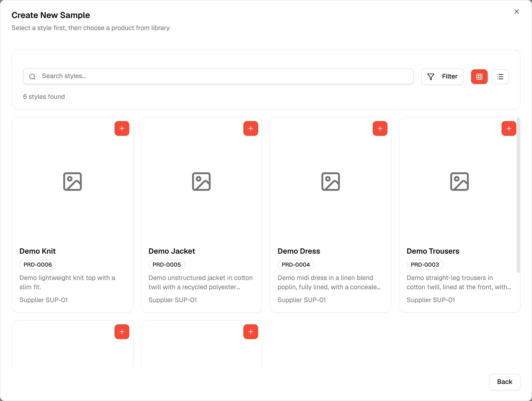
Task: Switch to grid view
Action: click(x=479, y=77)
